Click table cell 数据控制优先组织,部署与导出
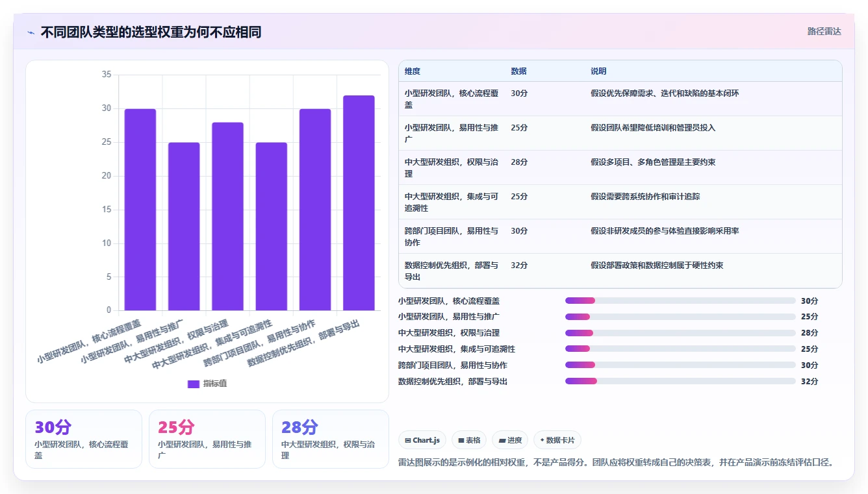Viewport: 868px width, 494px height. (x=452, y=271)
